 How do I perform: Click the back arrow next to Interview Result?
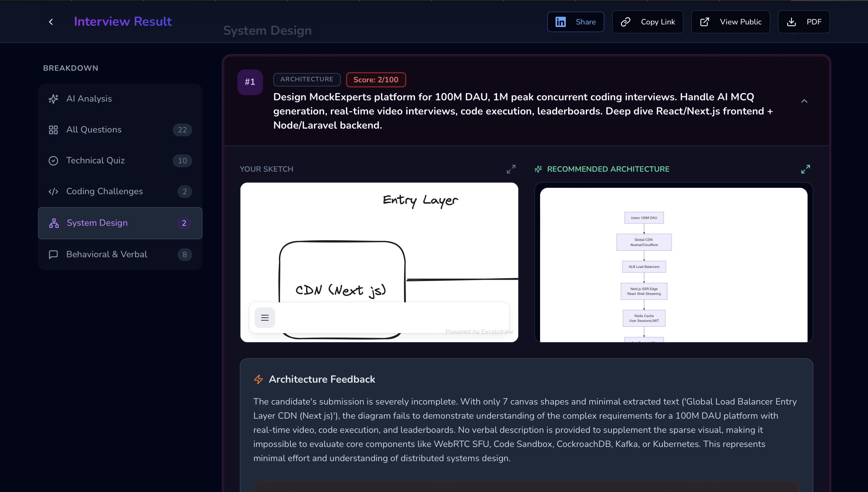51,22
